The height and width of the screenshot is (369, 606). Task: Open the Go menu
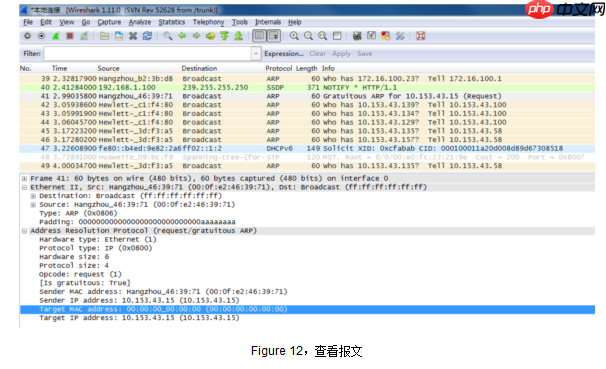[86, 22]
